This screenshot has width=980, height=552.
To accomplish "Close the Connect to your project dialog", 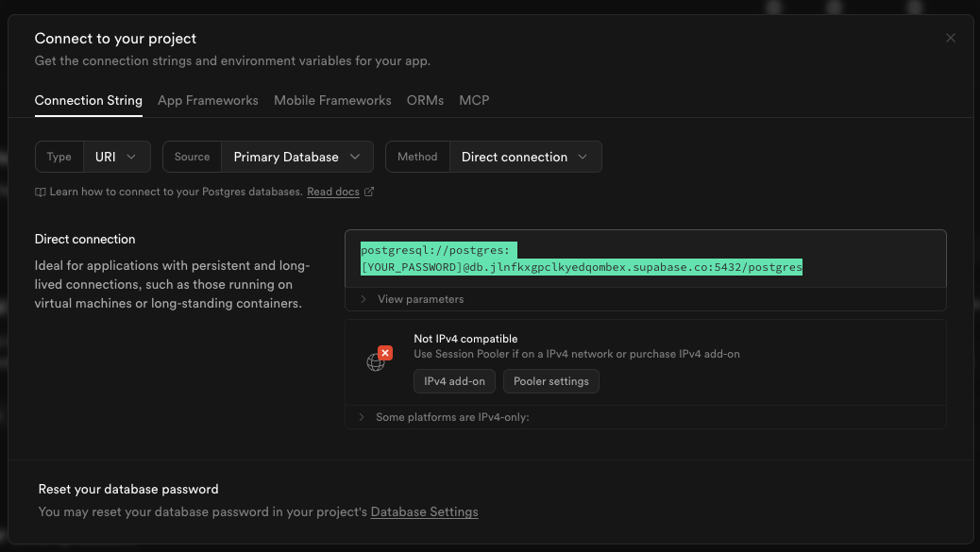I will point(950,39).
